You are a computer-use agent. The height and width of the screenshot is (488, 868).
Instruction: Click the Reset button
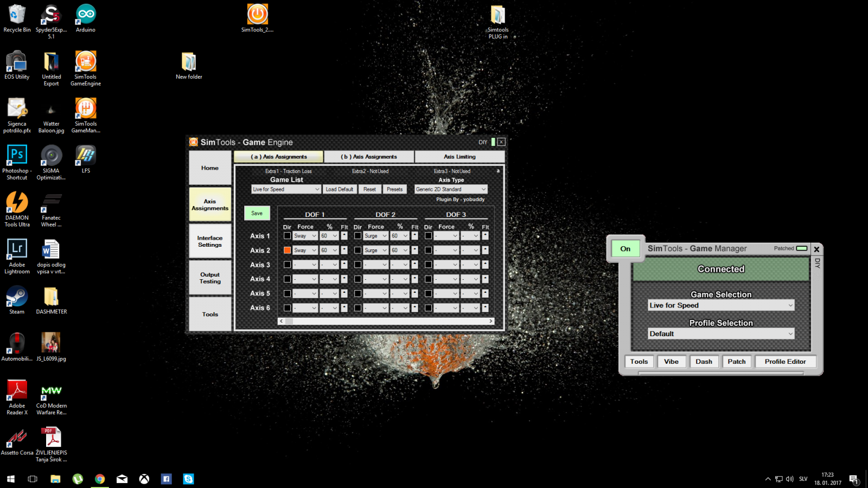tap(369, 189)
